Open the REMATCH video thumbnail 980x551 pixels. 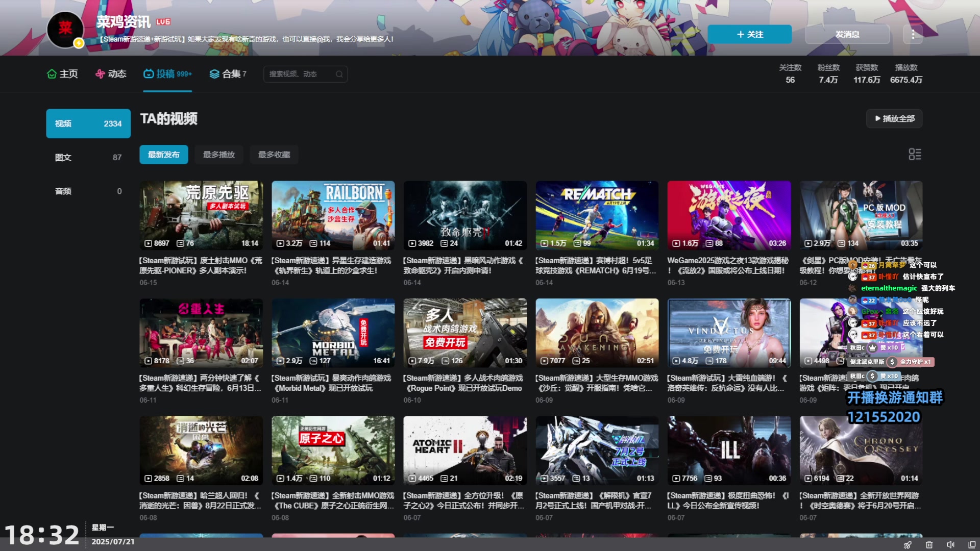point(597,215)
